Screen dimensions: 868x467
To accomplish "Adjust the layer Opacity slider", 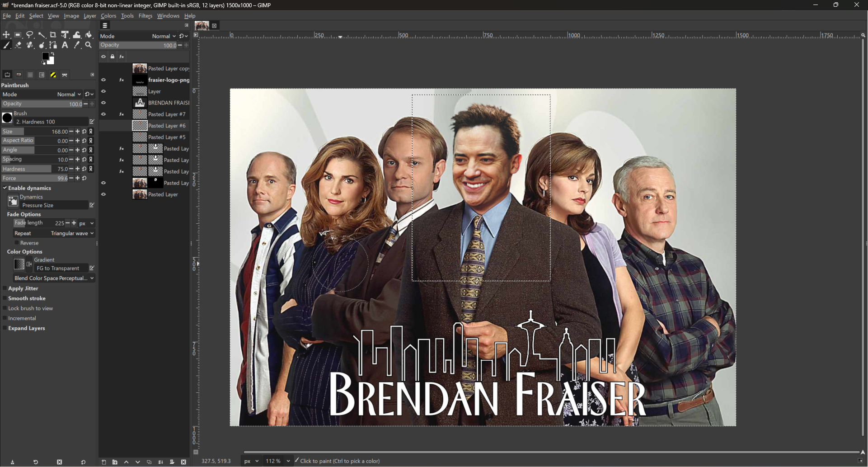I will (138, 45).
